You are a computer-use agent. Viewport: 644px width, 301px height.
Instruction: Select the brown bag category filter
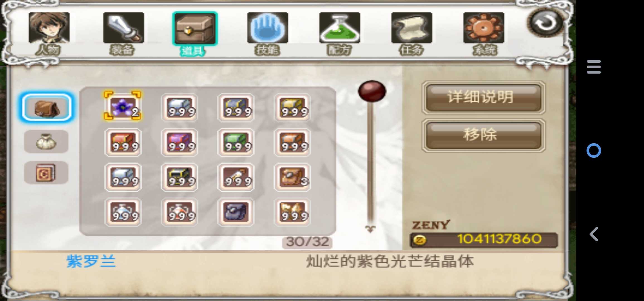click(46, 108)
